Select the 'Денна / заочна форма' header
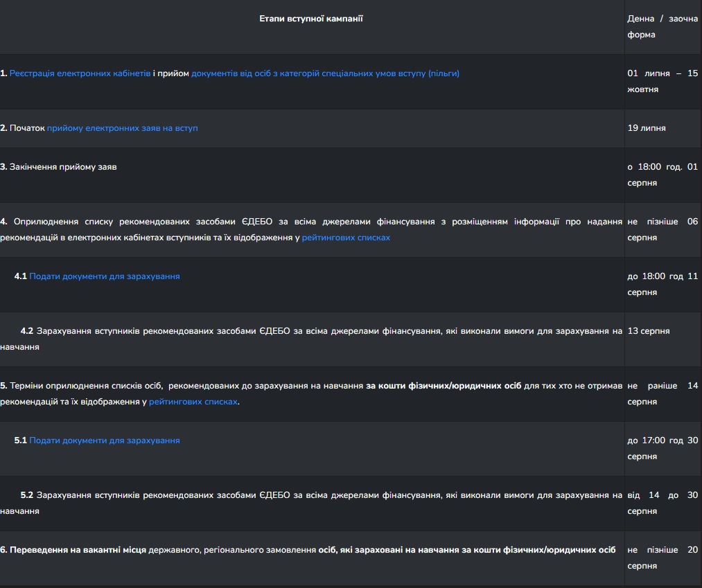This screenshot has width=702, height=588. (x=662, y=27)
